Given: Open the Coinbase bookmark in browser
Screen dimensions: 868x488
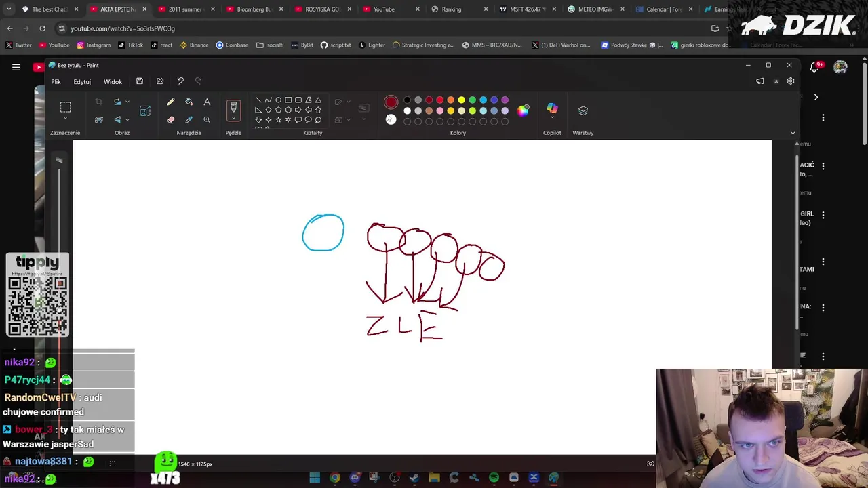Looking at the screenshot, I should (232, 45).
